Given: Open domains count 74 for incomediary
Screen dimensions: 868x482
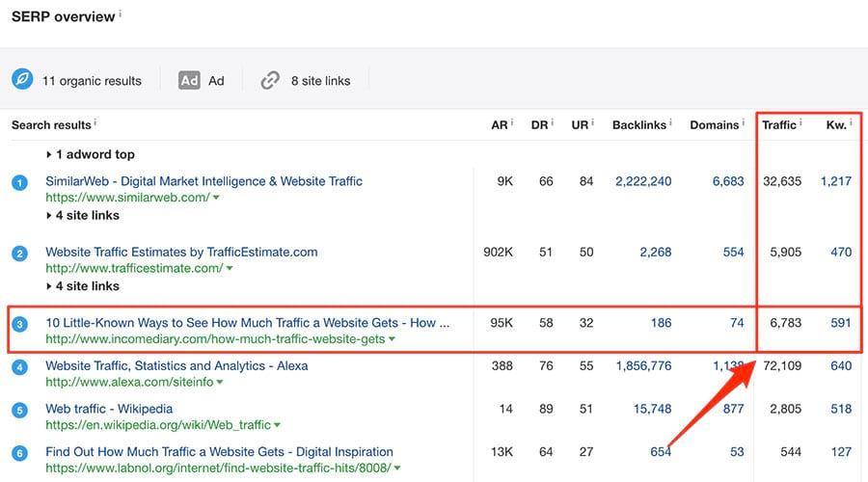Looking at the screenshot, I should click(737, 323).
